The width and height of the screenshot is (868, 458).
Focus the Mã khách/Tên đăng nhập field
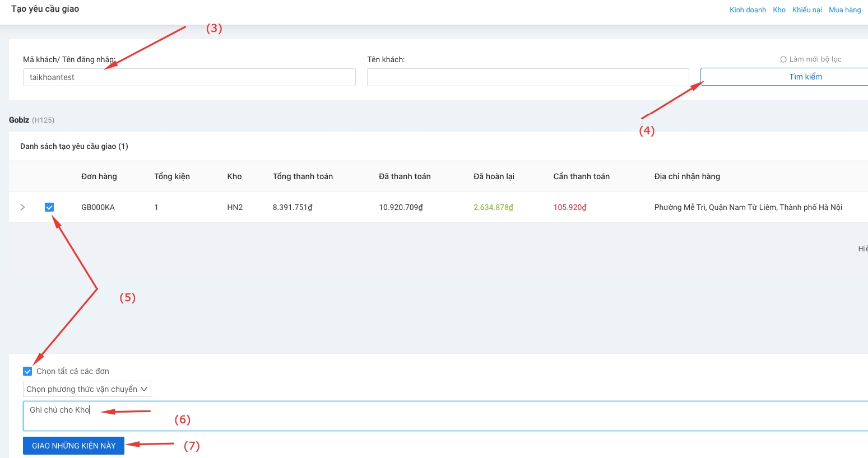189,77
